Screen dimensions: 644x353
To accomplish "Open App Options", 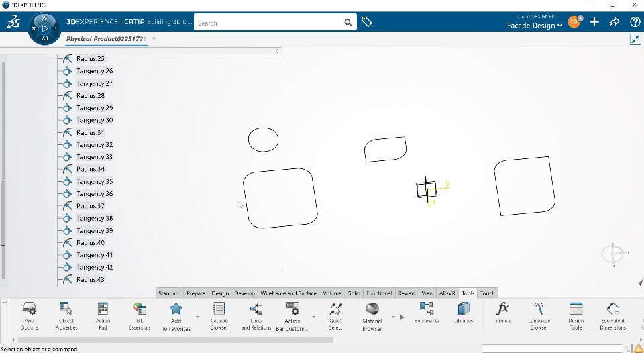I will pyautogui.click(x=29, y=315).
